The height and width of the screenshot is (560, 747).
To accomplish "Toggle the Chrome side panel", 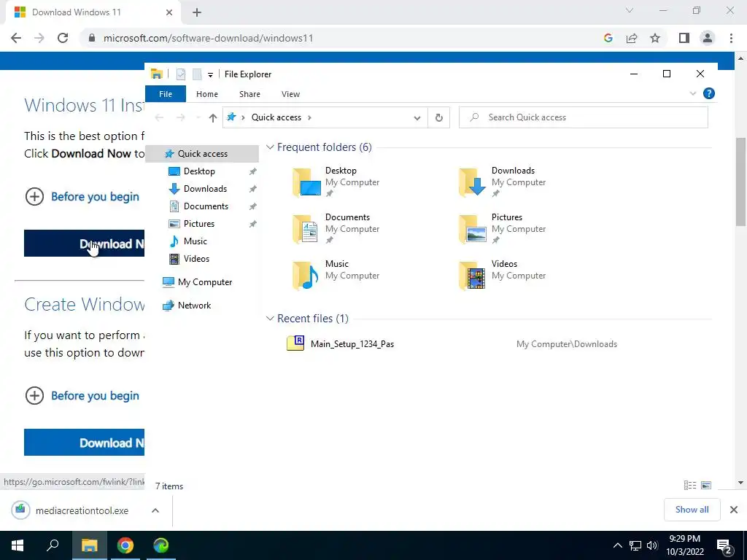I will [x=684, y=38].
